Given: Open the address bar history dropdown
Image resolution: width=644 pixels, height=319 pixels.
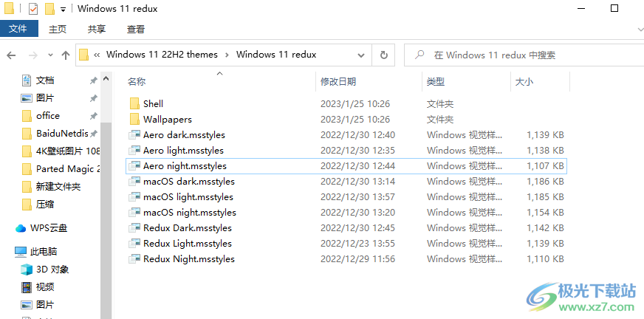Looking at the screenshot, I should [x=361, y=55].
